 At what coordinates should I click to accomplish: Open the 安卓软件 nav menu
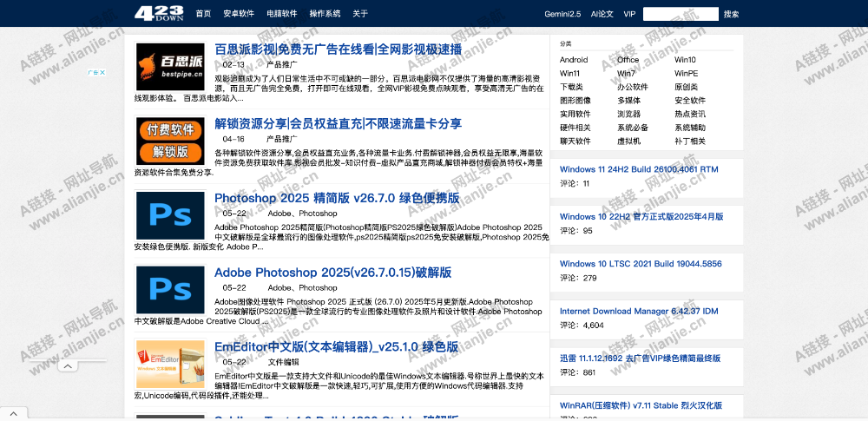point(239,14)
